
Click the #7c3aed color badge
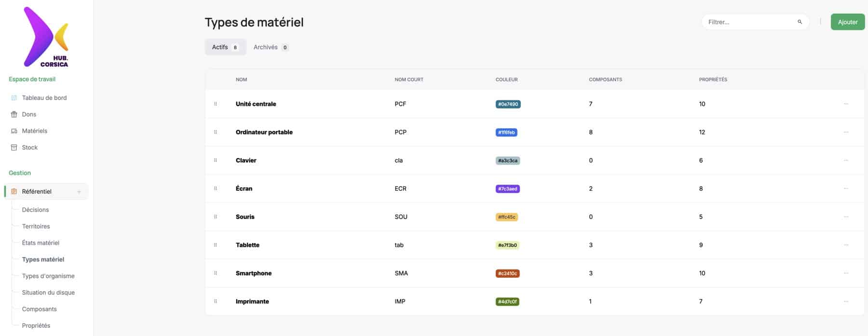click(508, 188)
